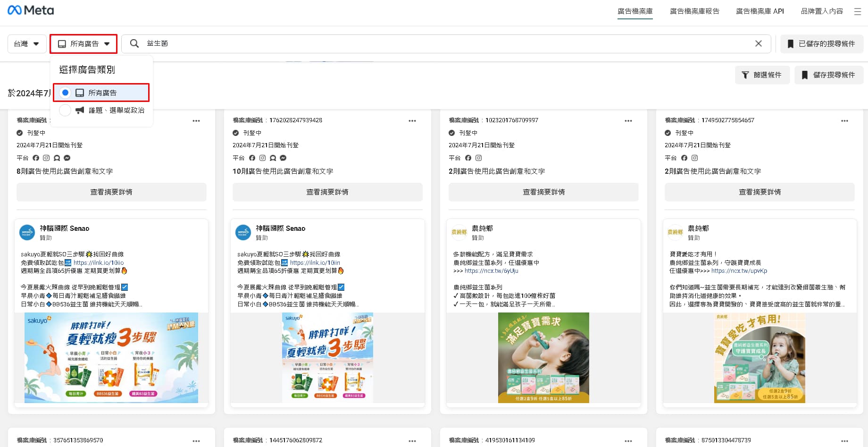Click Messenger platform icon on first ad card

(x=67, y=158)
